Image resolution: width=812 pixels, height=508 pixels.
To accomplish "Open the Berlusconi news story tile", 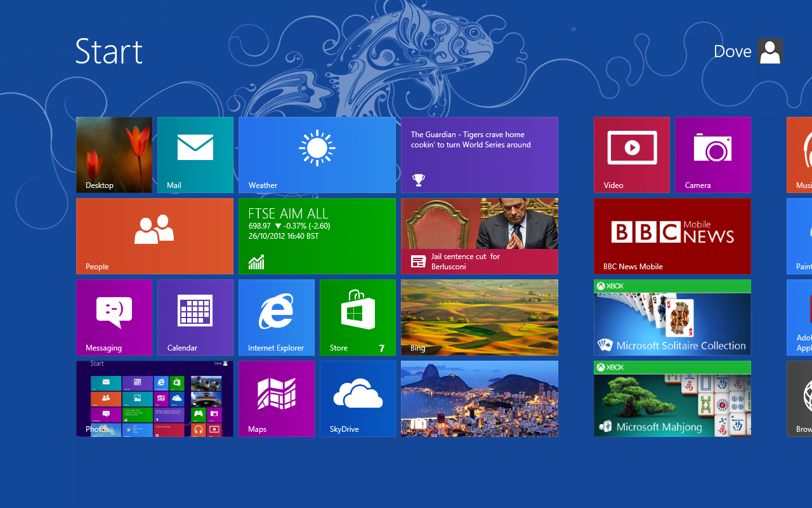I will [480, 236].
